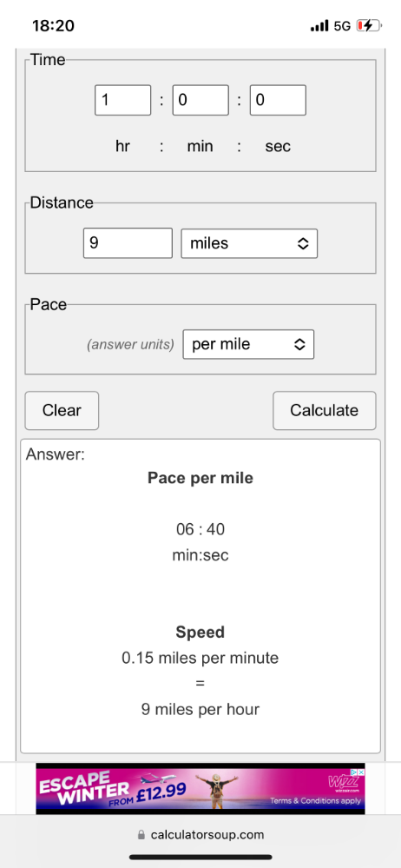Select the distance field containing 9
Screen dimensions: 401x868
click(x=128, y=243)
